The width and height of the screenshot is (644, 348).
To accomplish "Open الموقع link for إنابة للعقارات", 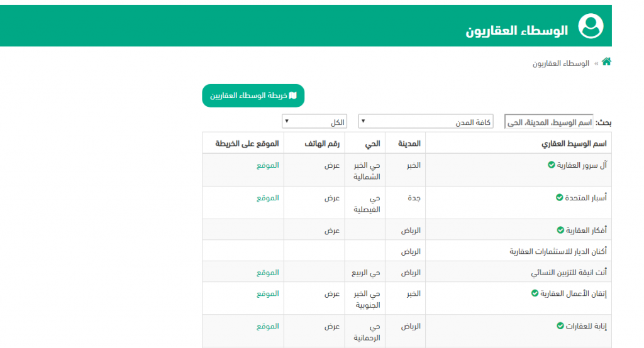I will pyautogui.click(x=268, y=326).
